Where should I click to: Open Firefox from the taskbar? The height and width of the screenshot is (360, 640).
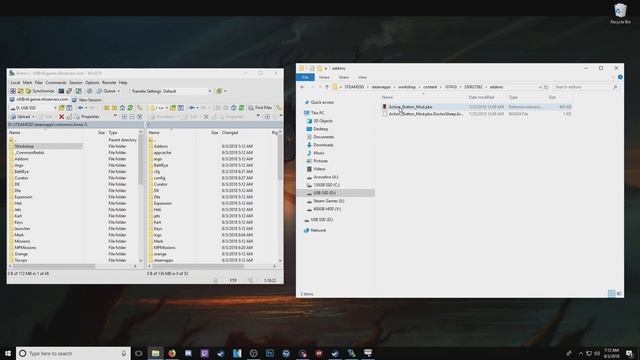click(x=172, y=353)
